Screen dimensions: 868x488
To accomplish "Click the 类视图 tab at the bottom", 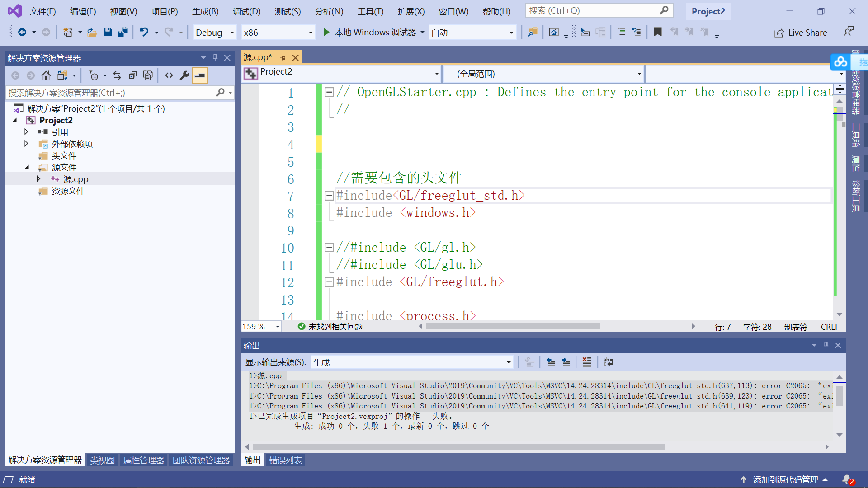I will [102, 460].
